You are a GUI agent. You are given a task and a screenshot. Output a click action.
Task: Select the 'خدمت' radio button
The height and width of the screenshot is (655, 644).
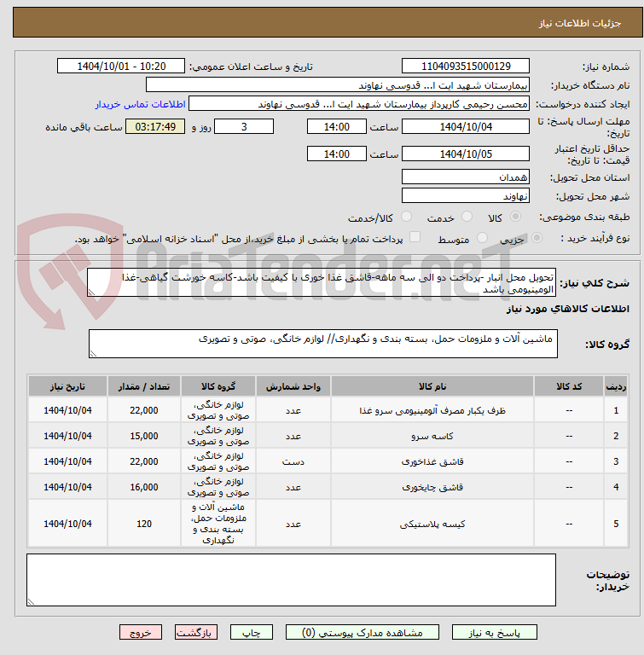click(467, 217)
